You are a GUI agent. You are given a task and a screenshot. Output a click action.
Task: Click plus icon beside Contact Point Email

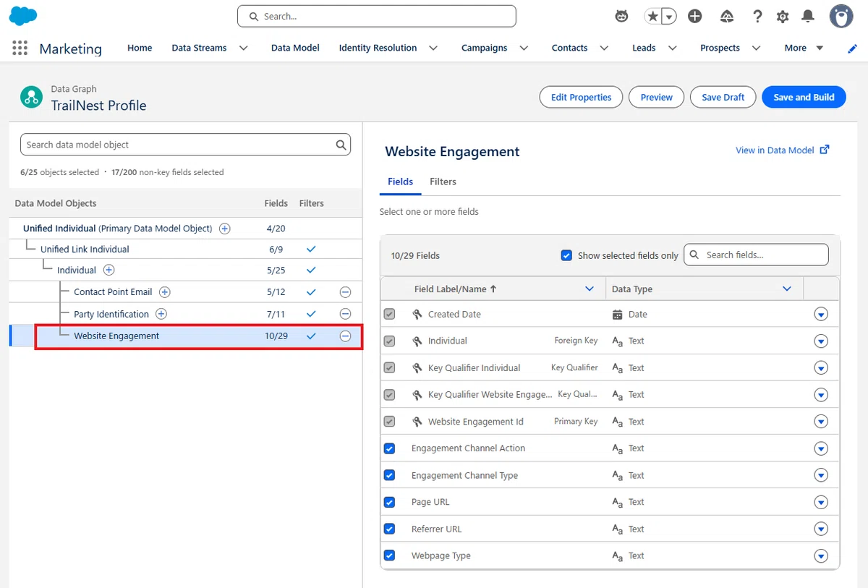click(x=165, y=292)
